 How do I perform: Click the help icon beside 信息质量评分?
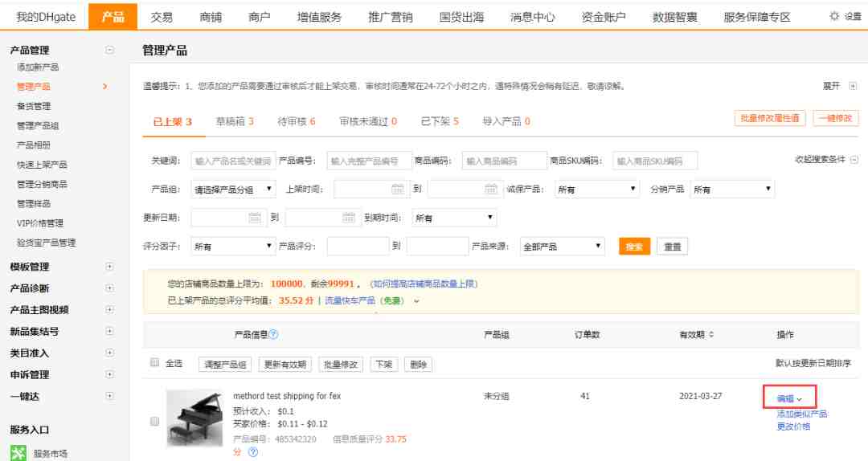click(x=253, y=452)
